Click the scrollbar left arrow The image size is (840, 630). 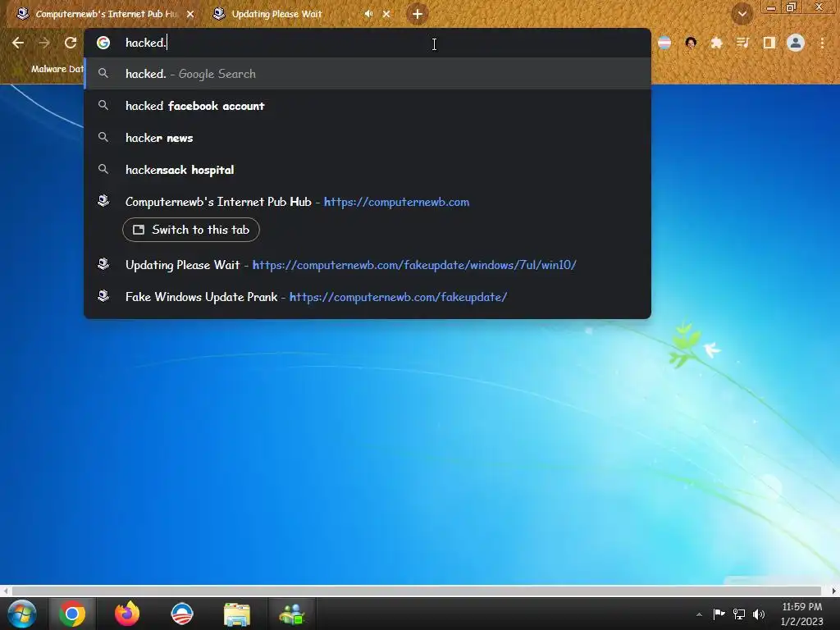pyautogui.click(x=6, y=591)
